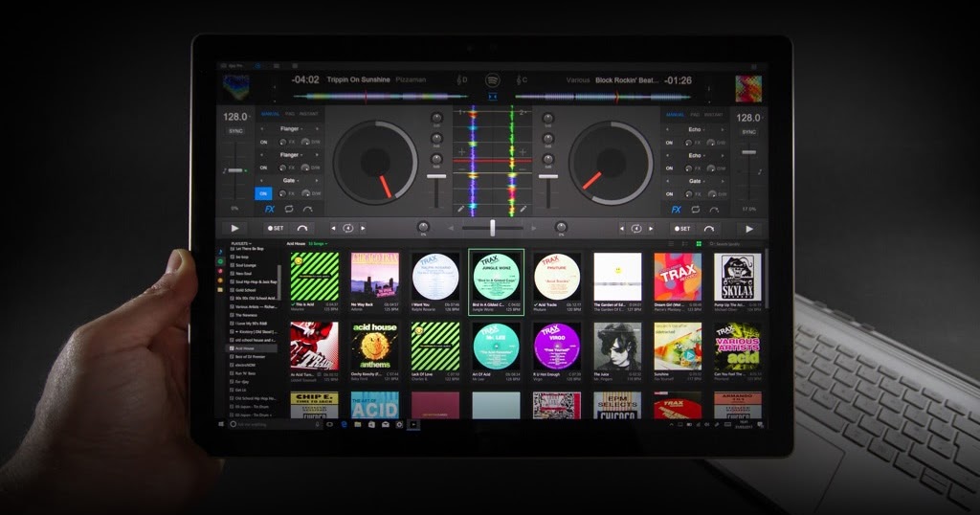This screenshot has width=980, height=515.
Task: Click SET cue button on right deck
Action: [681, 229]
